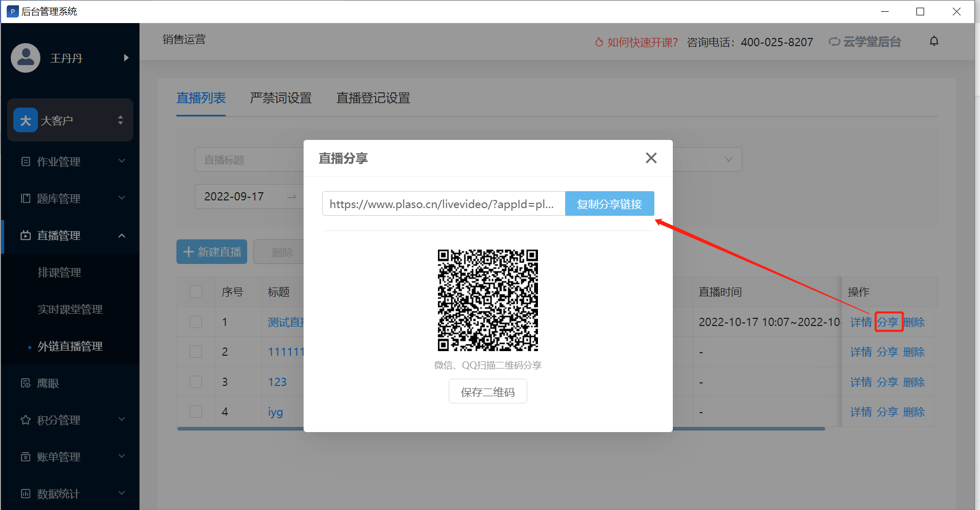
Task: Click the QR code image
Action: pyautogui.click(x=488, y=300)
